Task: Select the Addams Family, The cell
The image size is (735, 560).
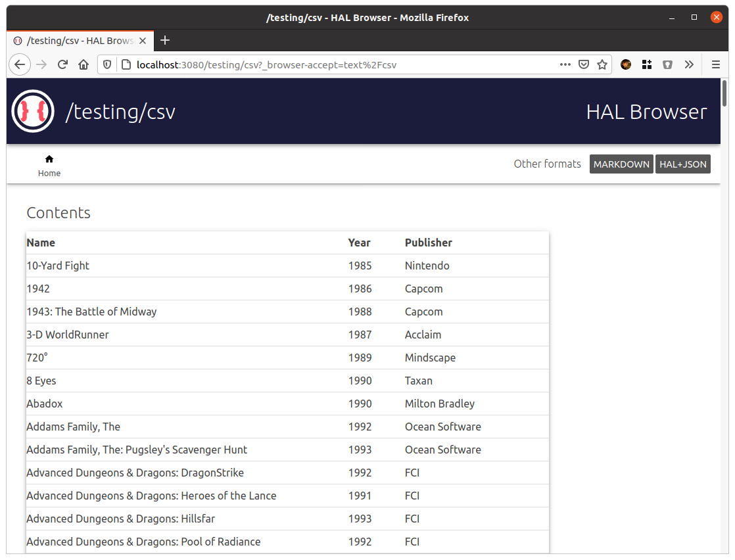Action: 73,427
